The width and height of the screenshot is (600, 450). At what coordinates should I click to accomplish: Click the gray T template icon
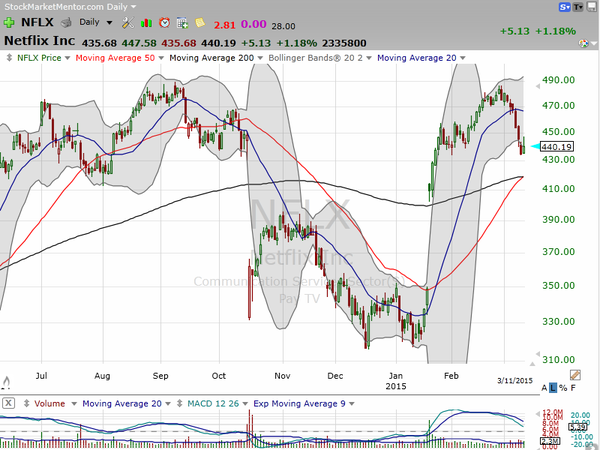pos(578,7)
